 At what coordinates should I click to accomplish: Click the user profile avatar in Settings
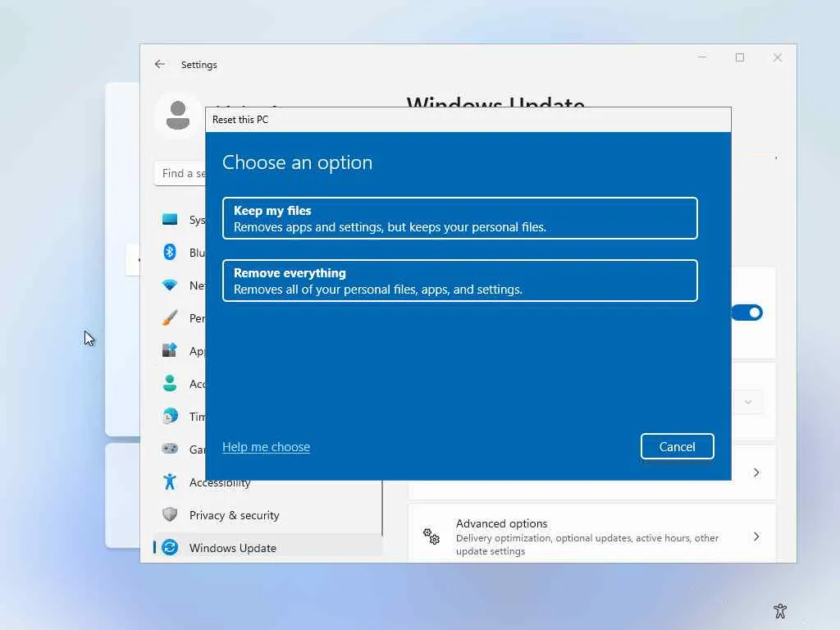(x=178, y=115)
